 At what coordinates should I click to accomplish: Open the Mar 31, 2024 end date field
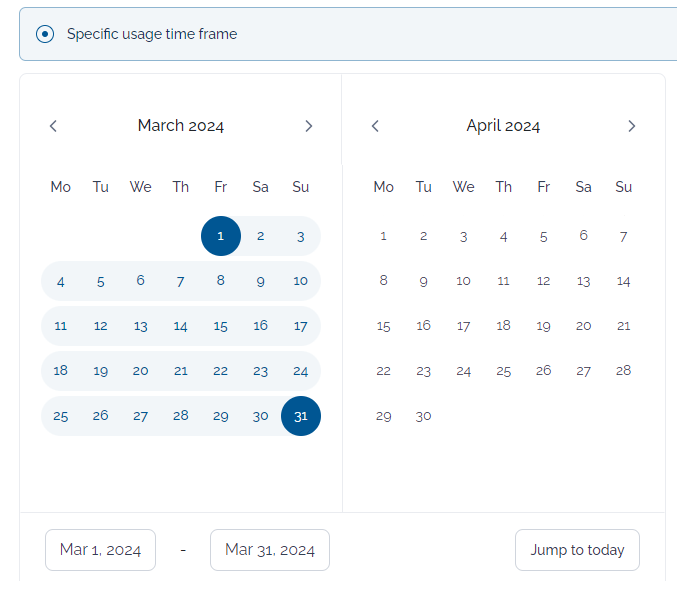[270, 550]
